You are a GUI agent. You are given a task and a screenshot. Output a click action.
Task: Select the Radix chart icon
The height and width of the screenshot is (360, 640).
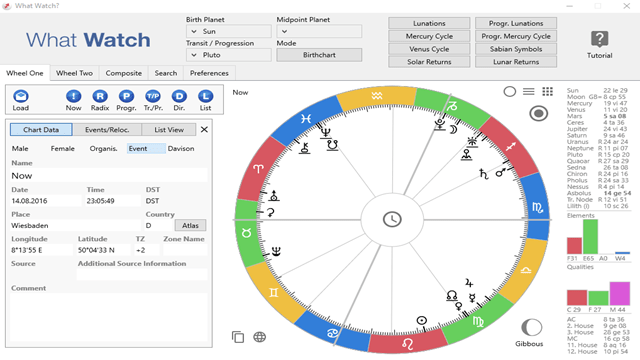100,97
